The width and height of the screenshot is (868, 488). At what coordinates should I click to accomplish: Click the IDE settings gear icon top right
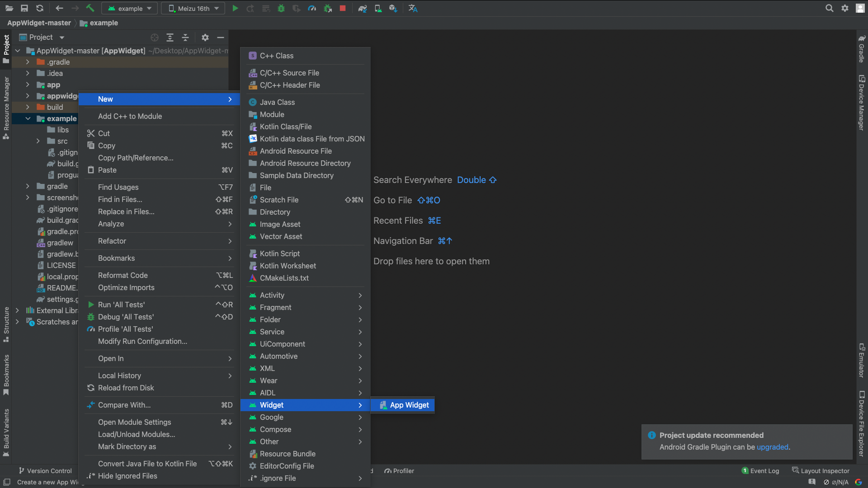click(844, 8)
